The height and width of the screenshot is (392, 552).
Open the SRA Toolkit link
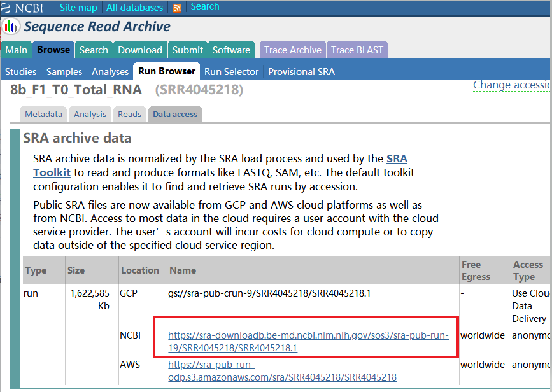(397, 158)
